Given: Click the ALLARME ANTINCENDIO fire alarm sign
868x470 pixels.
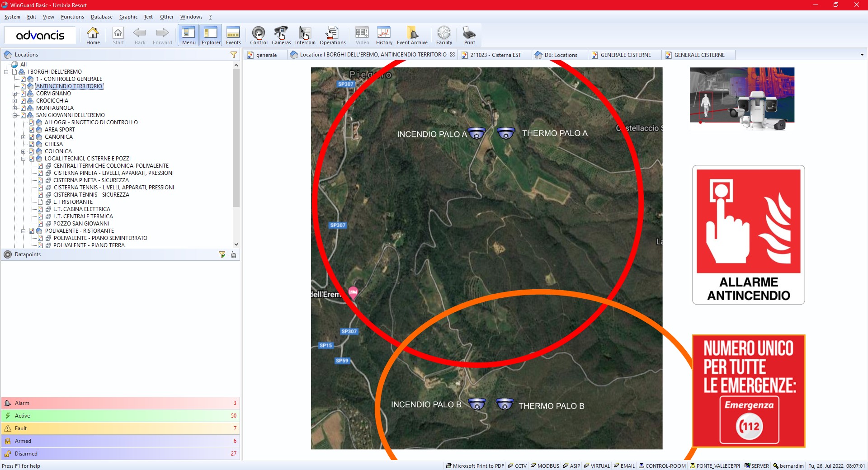Looking at the screenshot, I should [x=749, y=235].
